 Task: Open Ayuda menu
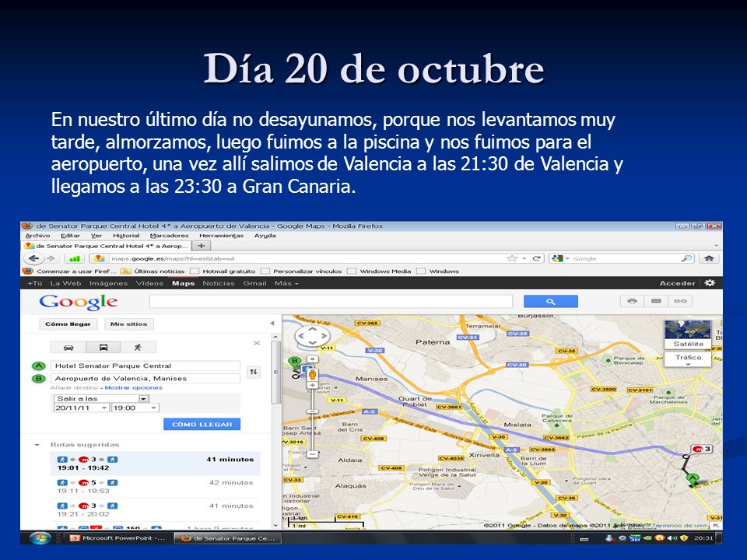(265, 236)
